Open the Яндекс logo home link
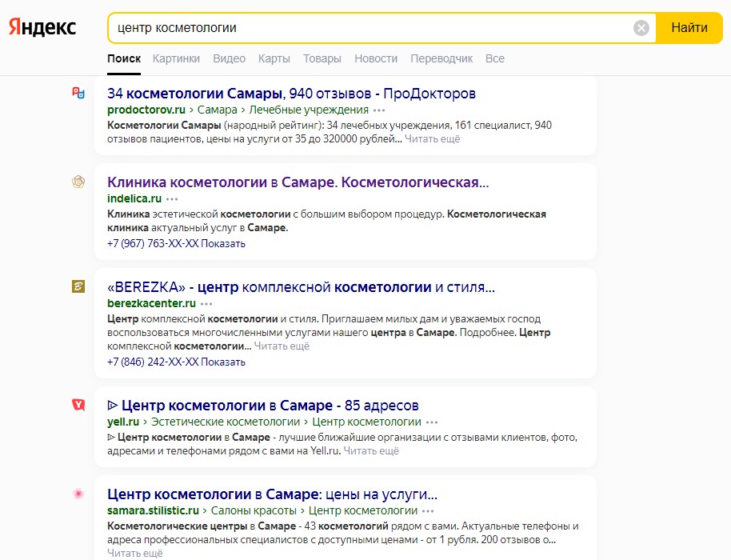731x560 pixels. pos(42,27)
